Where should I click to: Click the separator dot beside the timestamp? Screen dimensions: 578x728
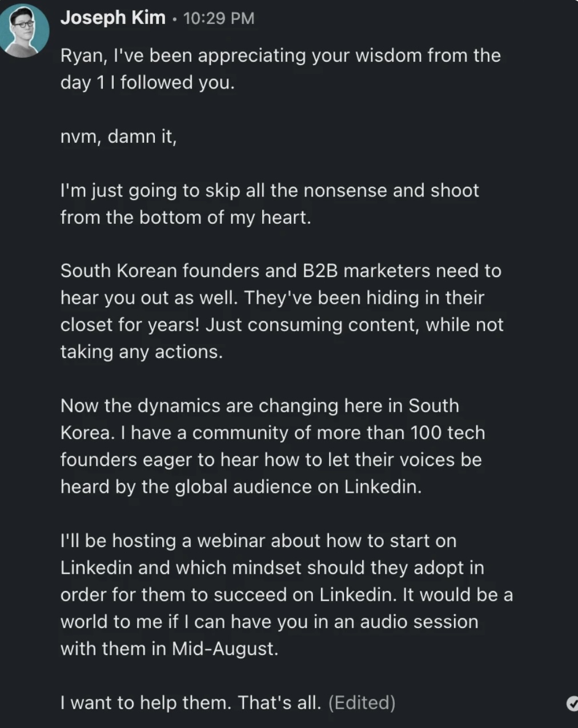(x=174, y=18)
